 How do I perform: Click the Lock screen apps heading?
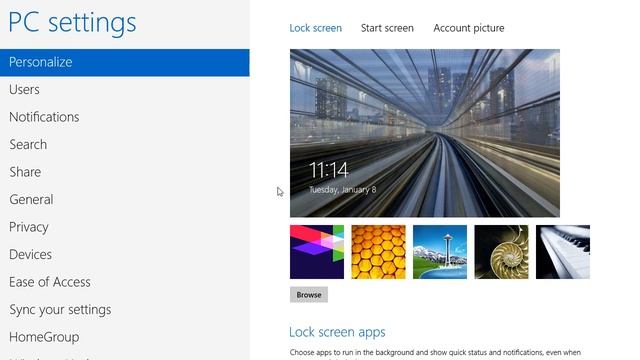click(x=337, y=332)
